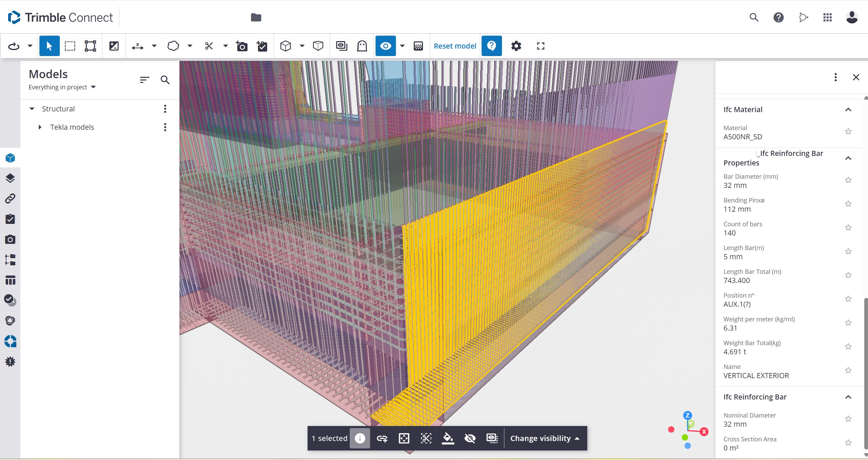Open the organizer tree panel in the sidebar
Viewport: 868px width, 460px height.
click(10, 260)
